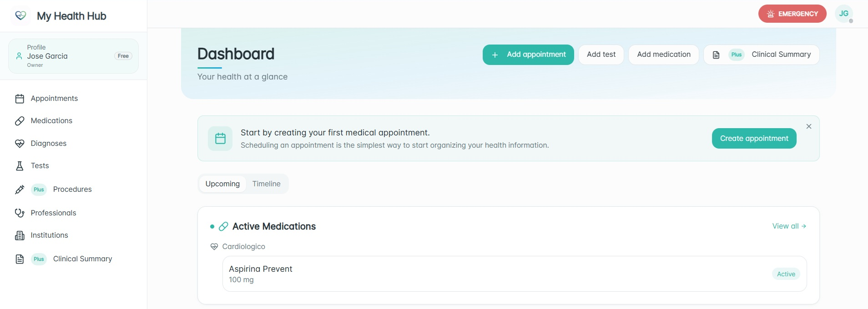Click the Cardiologico category label
This screenshot has height=309, width=868.
[243, 247]
